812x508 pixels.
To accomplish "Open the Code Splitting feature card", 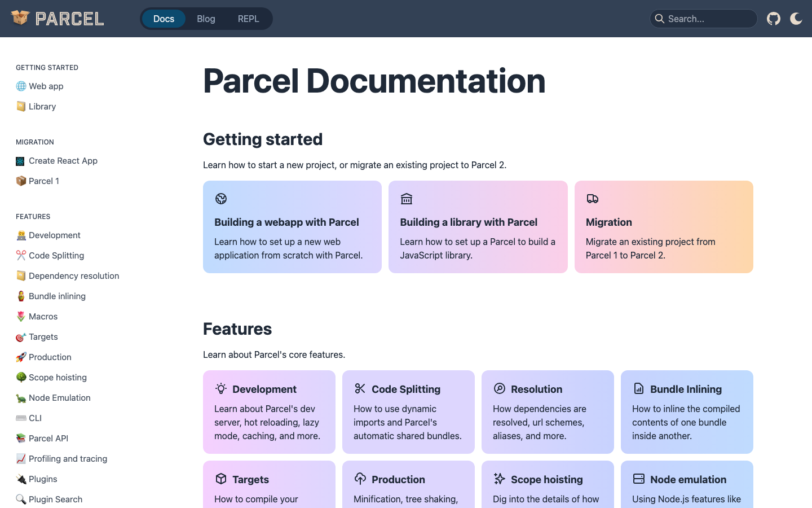I will point(408,412).
